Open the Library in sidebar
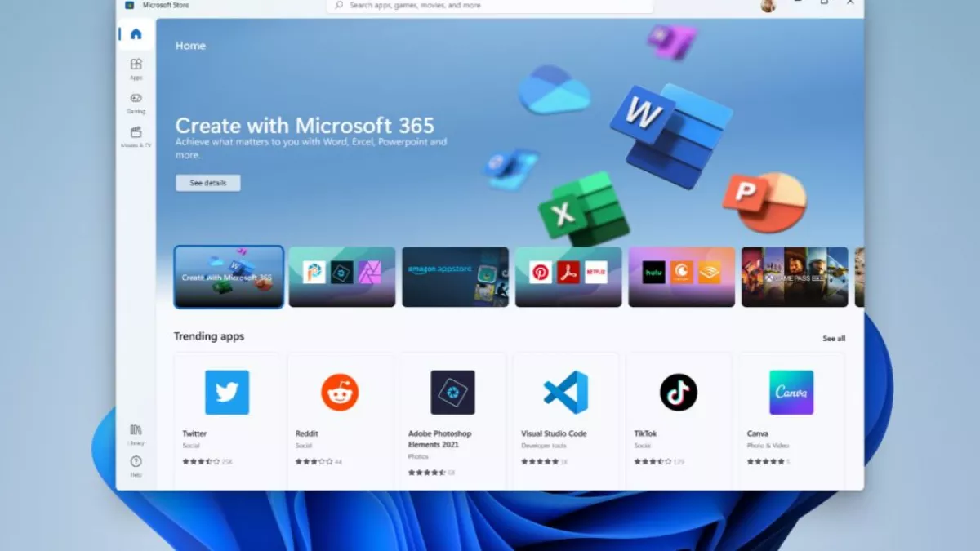980x551 pixels. click(136, 433)
